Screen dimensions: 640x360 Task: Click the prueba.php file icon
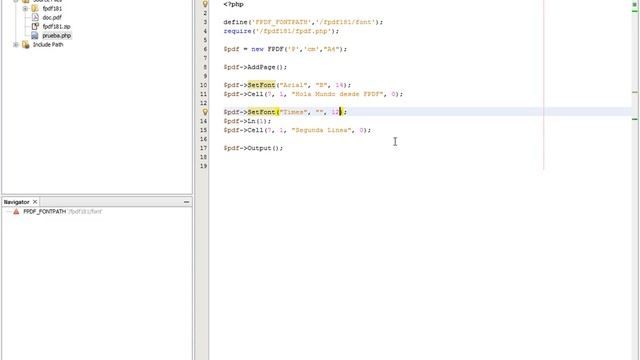coord(35,36)
